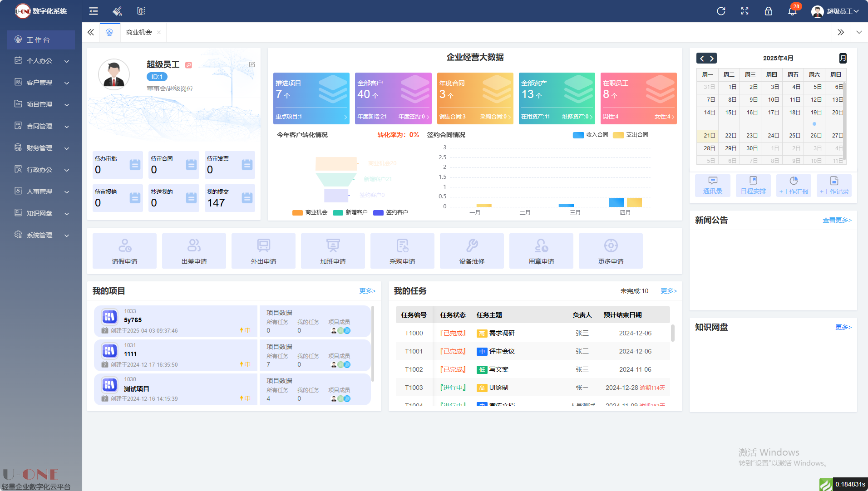Open 待审合同 counter card
Image resolution: width=868 pixels, height=491 pixels.
(174, 165)
